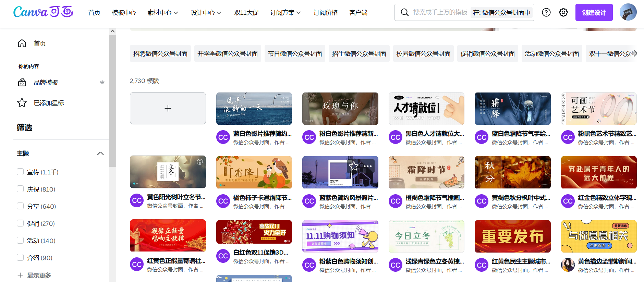Check the 活动 (140) filter checkbox
Screen dimensions: 644x282
(x=20, y=240)
